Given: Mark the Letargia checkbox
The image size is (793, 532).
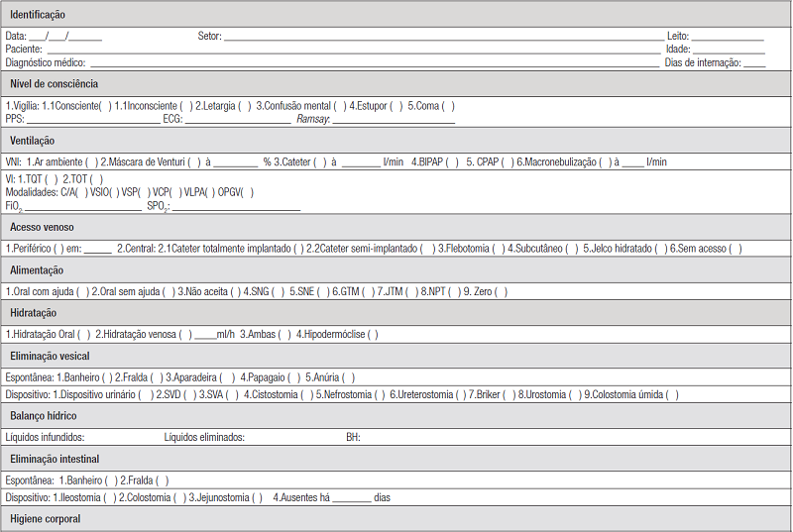Looking at the screenshot, I should 244,106.
